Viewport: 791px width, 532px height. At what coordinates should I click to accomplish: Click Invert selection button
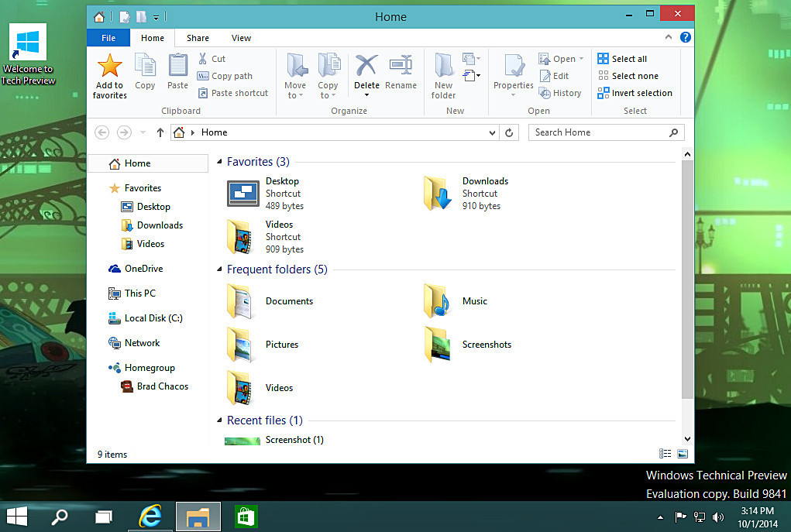pos(635,93)
